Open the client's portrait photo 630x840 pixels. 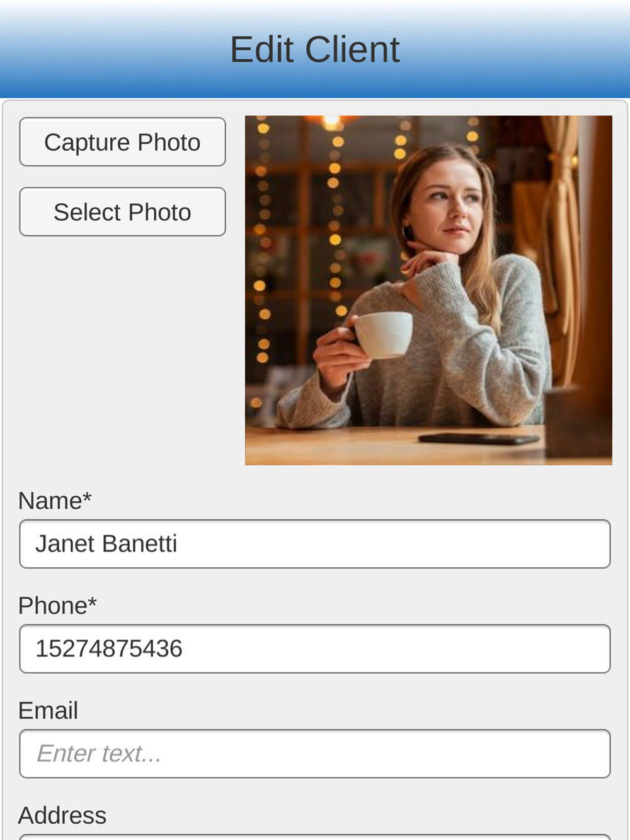(428, 290)
